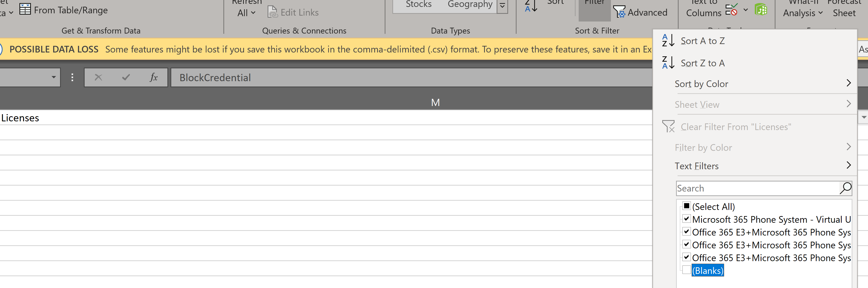Click the formula bar three-dot handle
Screen dimensions: 868x288
point(72,77)
